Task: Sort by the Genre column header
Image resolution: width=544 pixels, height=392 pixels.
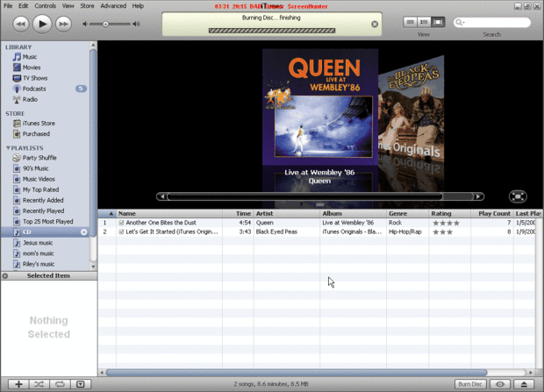Action: (408, 214)
